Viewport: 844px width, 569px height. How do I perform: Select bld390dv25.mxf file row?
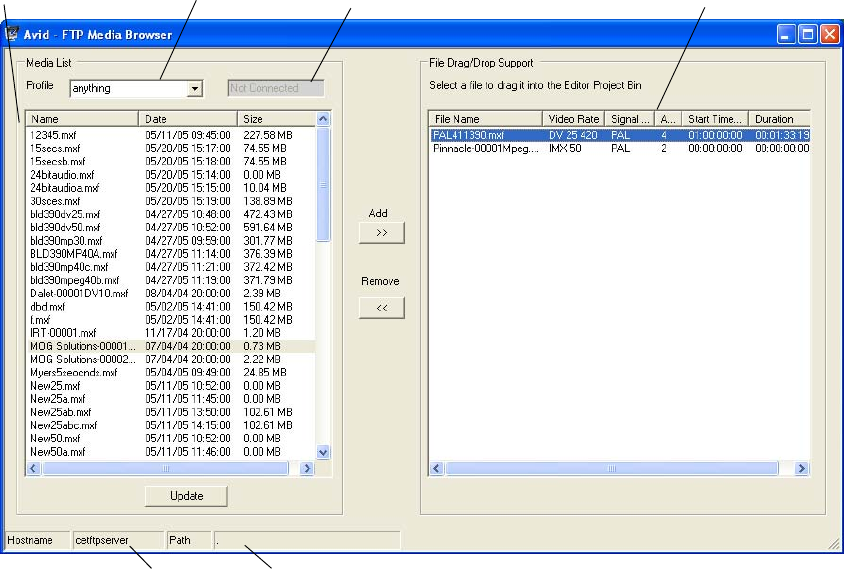pyautogui.click(x=171, y=214)
